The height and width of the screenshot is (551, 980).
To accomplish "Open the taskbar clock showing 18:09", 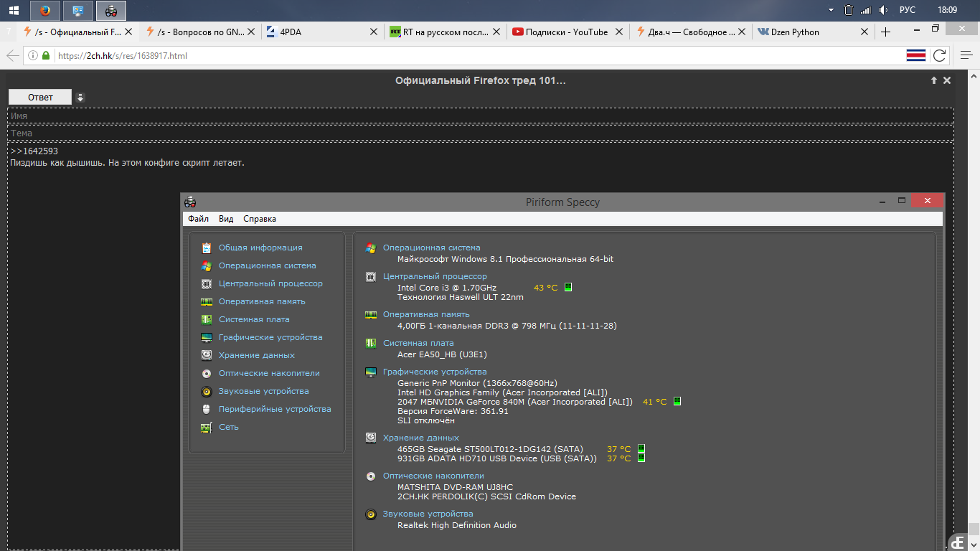I will [x=947, y=10].
